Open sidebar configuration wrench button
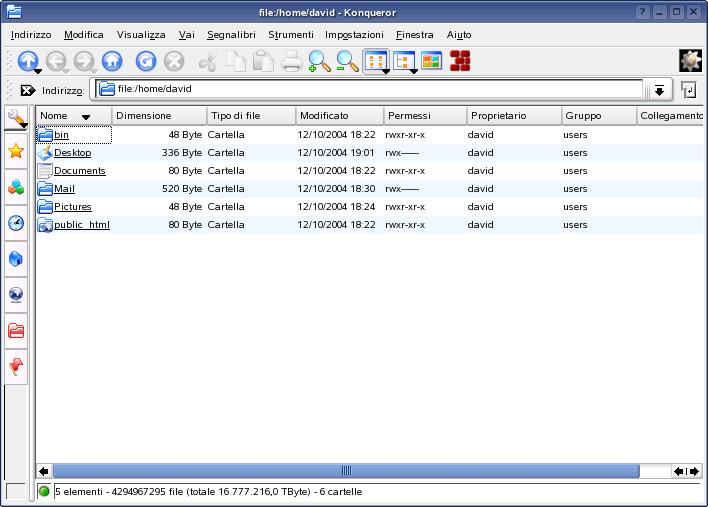The height and width of the screenshot is (507, 708). (x=16, y=118)
